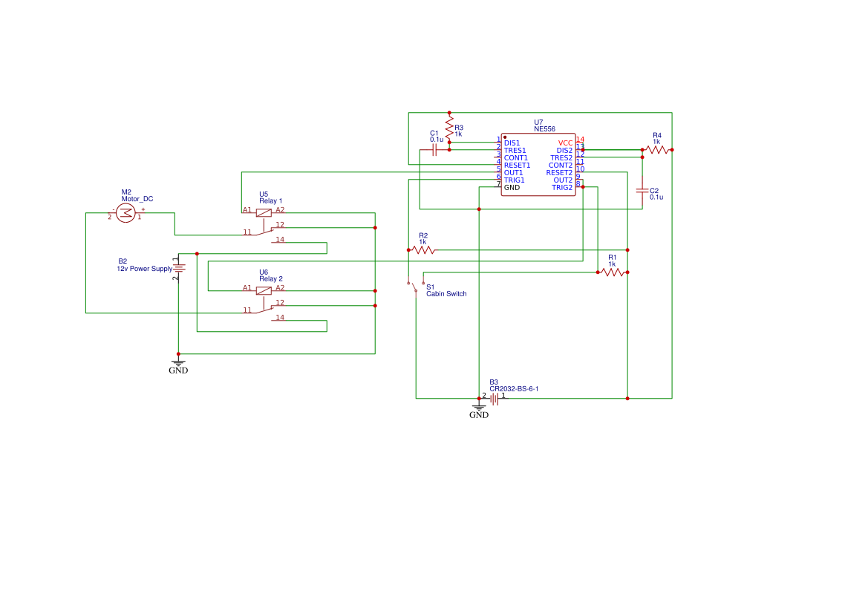Screen dimensions: 868x614
Task: Select the '14' pin of Relay 1
Action: tap(280, 240)
